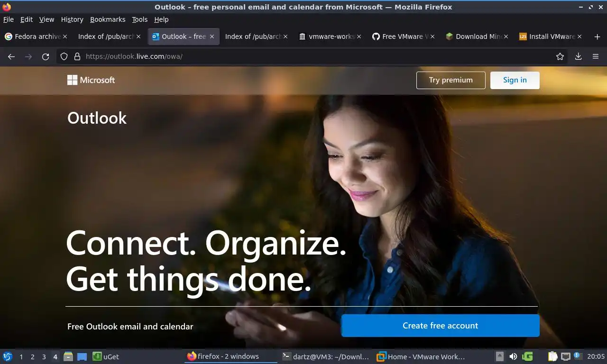This screenshot has height=364, width=607.
Task: Open the View menu
Action: click(46, 19)
